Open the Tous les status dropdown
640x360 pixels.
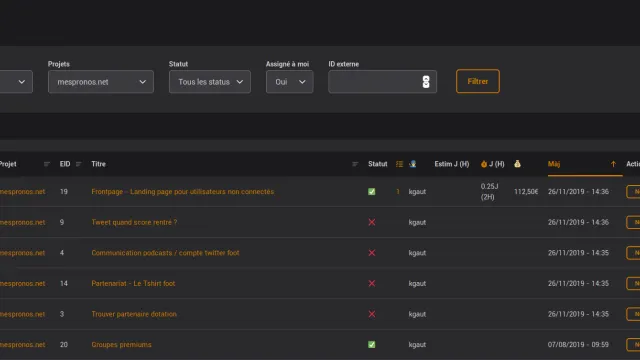pos(210,82)
